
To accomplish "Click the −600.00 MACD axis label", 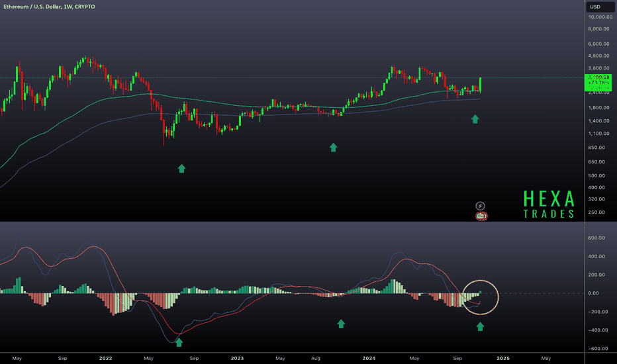I will click(x=598, y=349).
